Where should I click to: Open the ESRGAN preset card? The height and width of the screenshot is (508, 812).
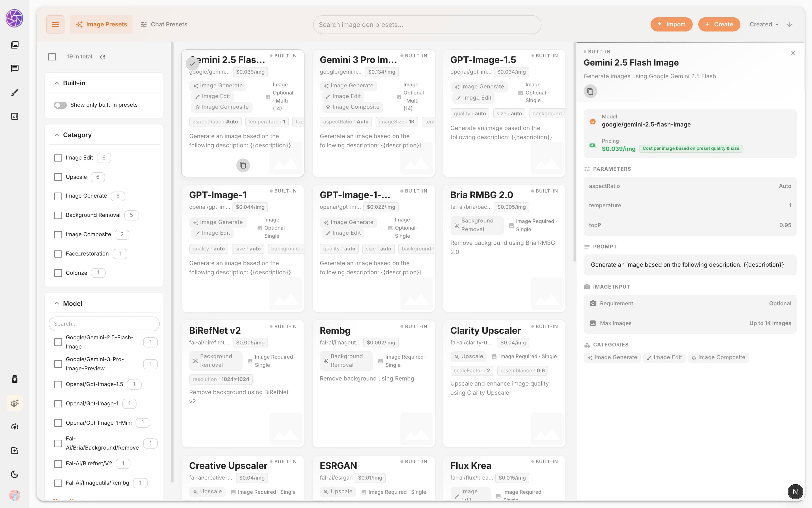tap(374, 478)
